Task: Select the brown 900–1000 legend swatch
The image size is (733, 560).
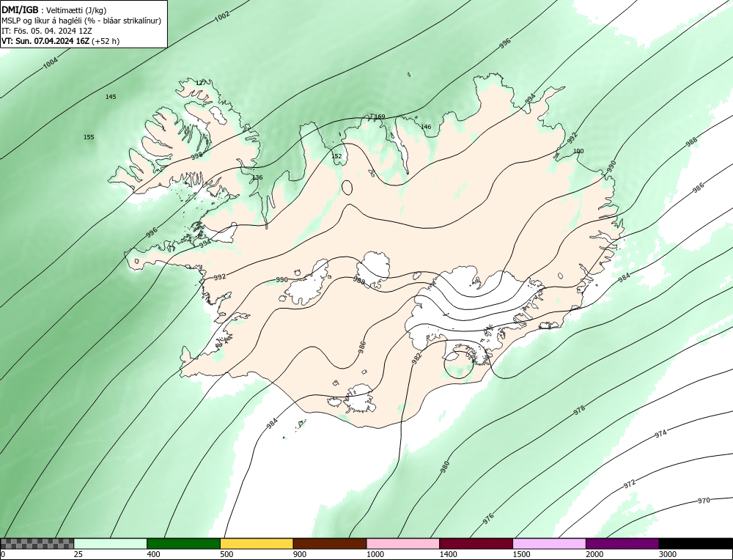Action: pos(330,543)
